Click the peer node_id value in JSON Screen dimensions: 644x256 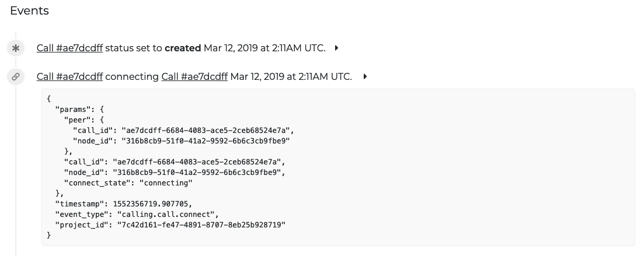coord(206,141)
